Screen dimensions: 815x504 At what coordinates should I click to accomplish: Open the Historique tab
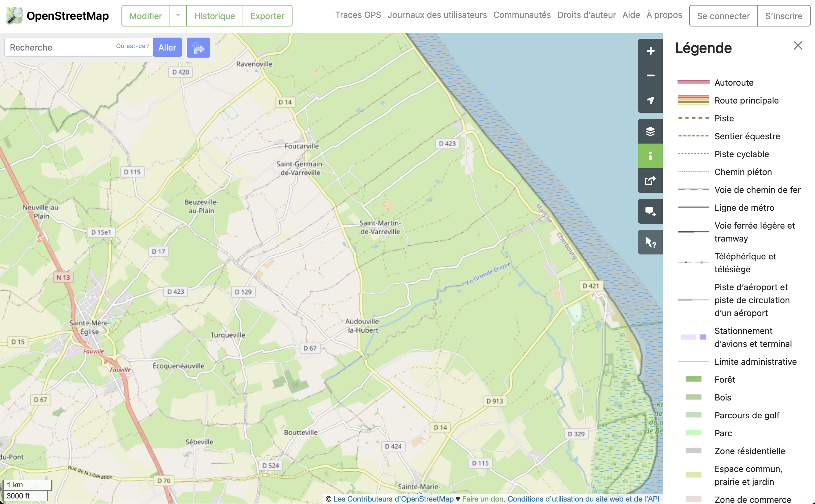215,16
